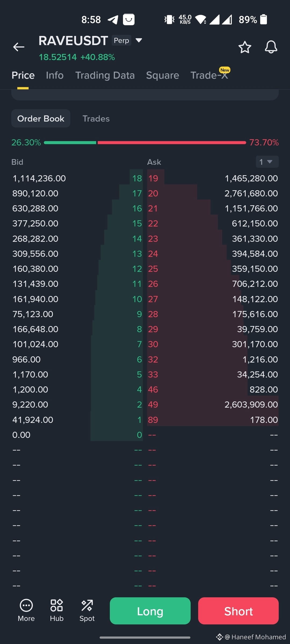This screenshot has height=644, width=290.
Task: Tap the 73.70% ask percentage
Action: [x=264, y=142]
